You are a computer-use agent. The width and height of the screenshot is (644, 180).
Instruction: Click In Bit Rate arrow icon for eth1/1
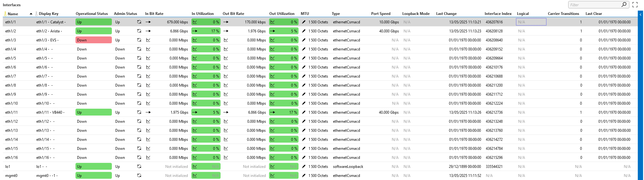pyautogui.click(x=148, y=22)
